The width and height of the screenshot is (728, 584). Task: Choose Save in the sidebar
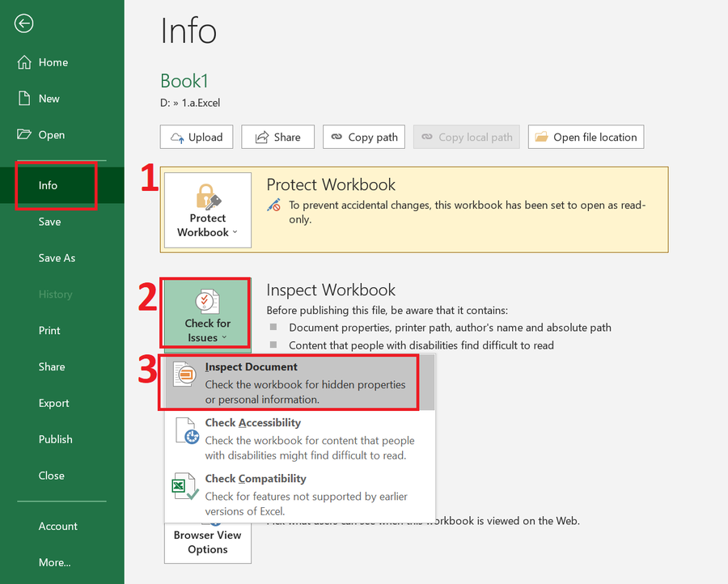click(x=62, y=222)
